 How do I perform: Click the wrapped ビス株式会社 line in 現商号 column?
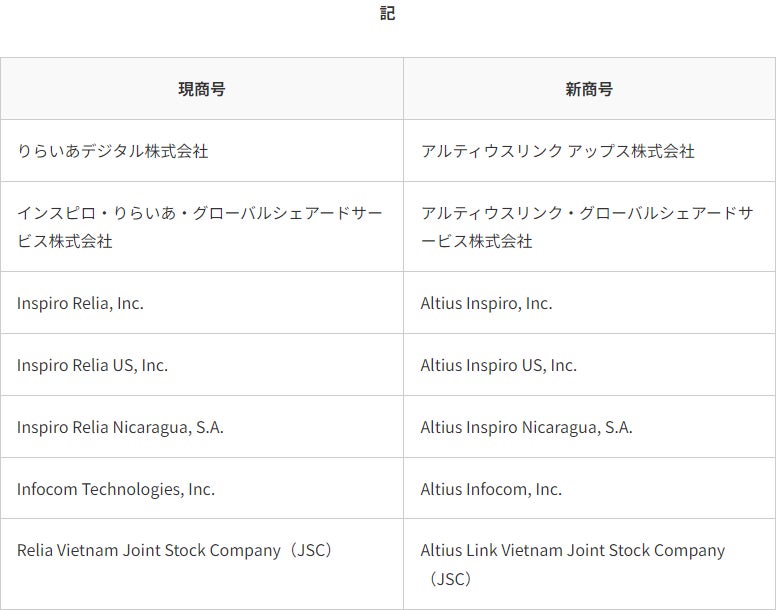point(65,241)
